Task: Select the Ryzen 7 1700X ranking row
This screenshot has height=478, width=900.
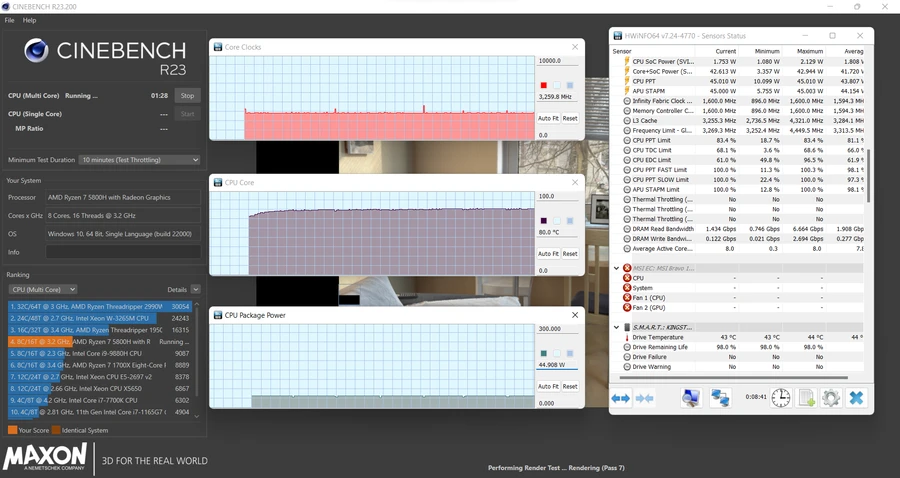Action: click(x=99, y=365)
